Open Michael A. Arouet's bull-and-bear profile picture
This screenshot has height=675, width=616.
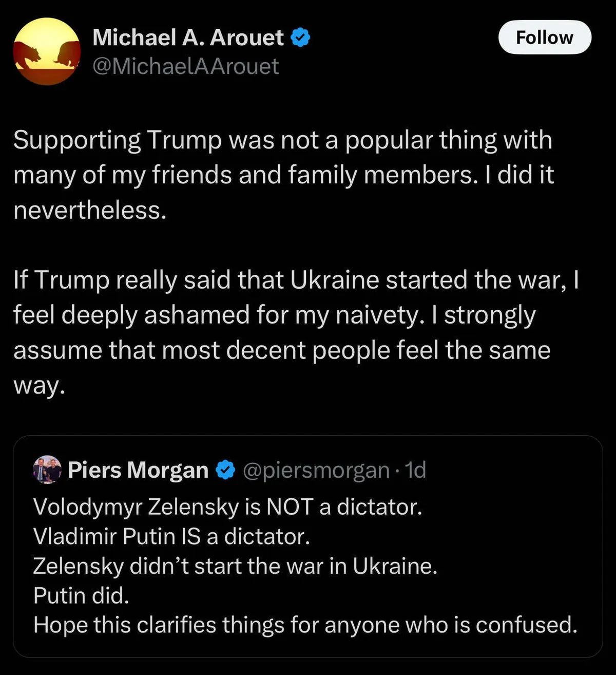tap(47, 51)
